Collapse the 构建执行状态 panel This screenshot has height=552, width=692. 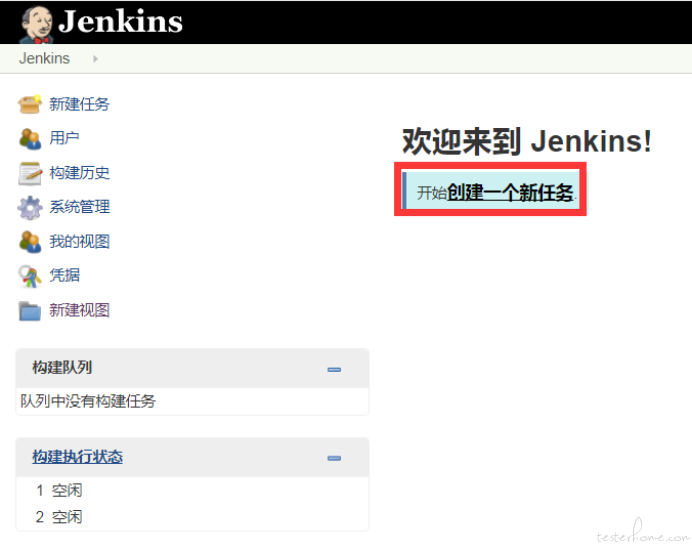(x=334, y=458)
